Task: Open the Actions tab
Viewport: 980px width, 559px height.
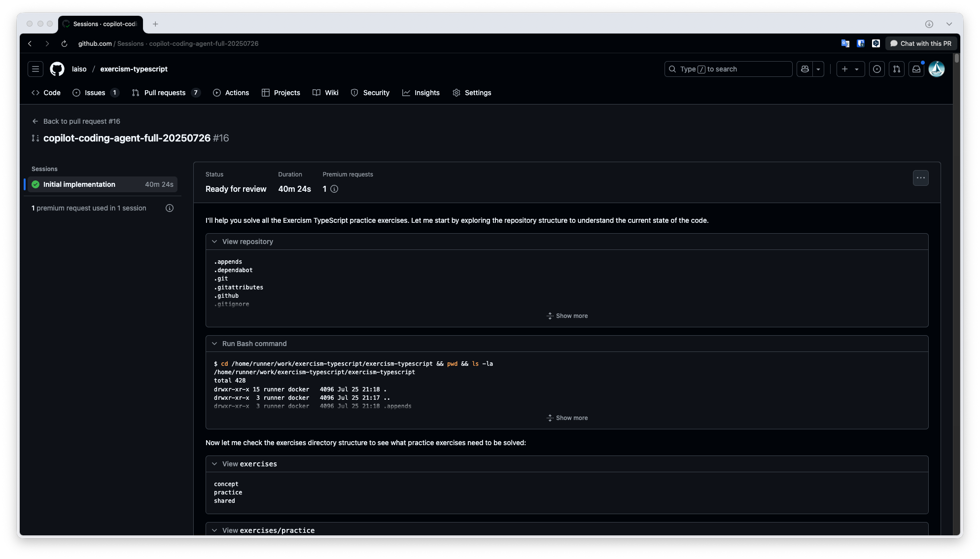Action: (231, 93)
